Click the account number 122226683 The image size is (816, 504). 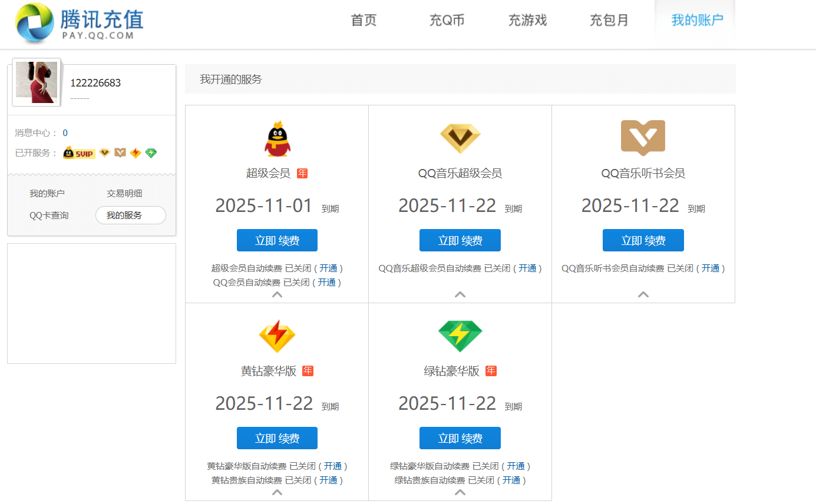95,83
